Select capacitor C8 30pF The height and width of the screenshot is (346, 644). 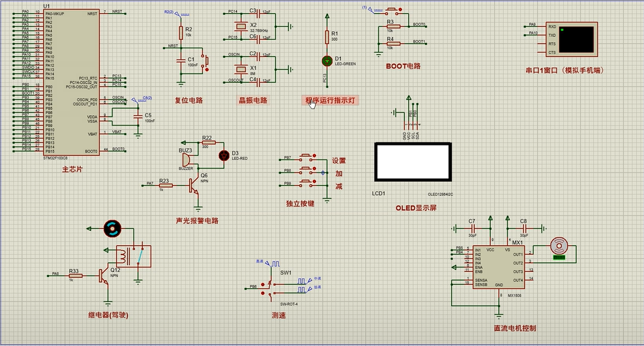[x=524, y=228]
